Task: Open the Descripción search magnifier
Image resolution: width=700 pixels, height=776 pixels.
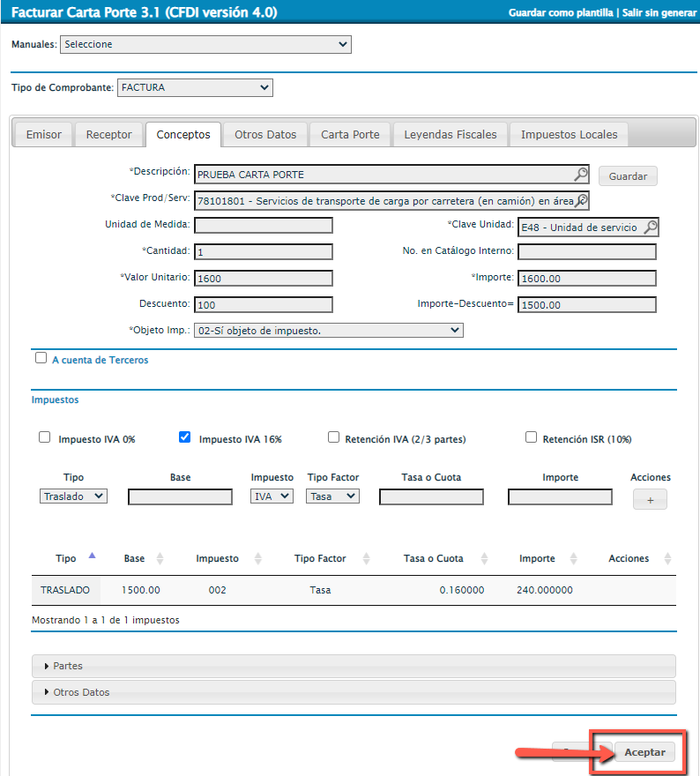Action: (581, 174)
